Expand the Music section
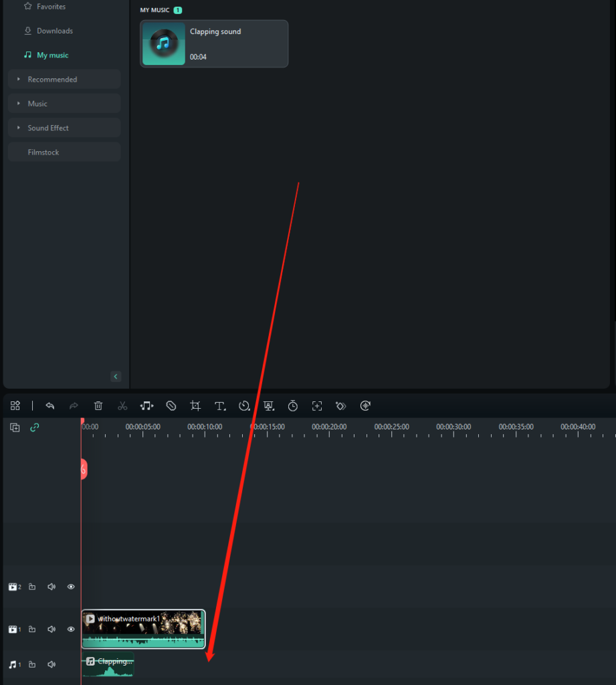Screen dimensions: 616x685 tap(64, 103)
